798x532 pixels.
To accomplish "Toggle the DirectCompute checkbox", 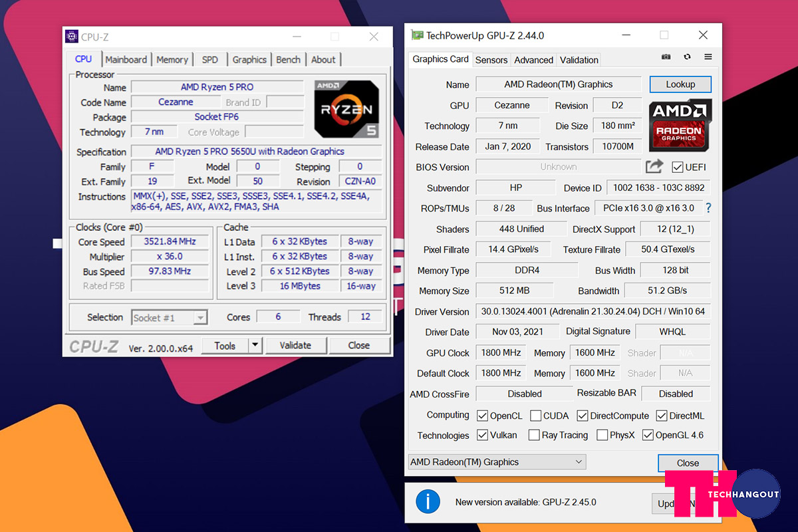I will coord(583,416).
